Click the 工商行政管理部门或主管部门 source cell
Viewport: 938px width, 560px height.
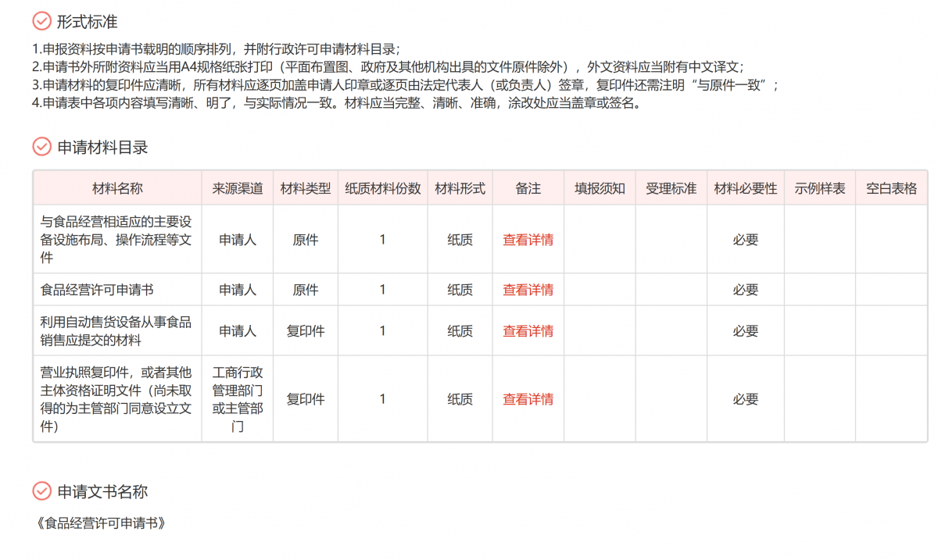coord(238,399)
